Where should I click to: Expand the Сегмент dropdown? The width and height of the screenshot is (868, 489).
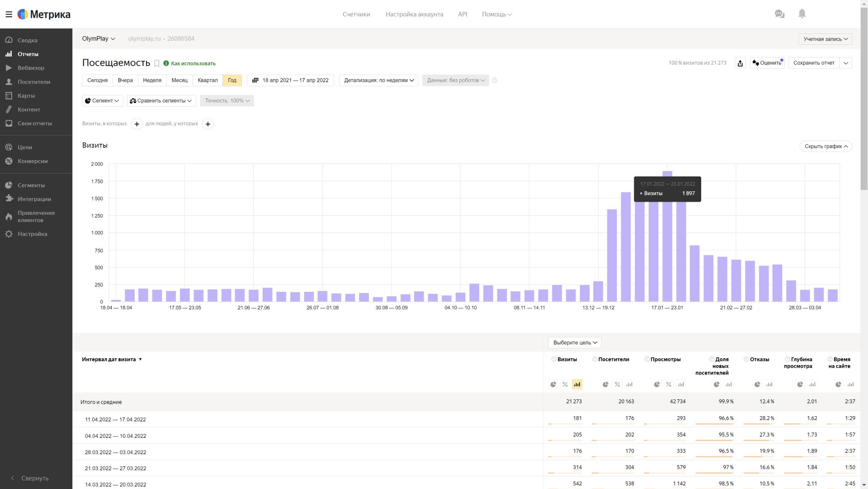tap(103, 101)
